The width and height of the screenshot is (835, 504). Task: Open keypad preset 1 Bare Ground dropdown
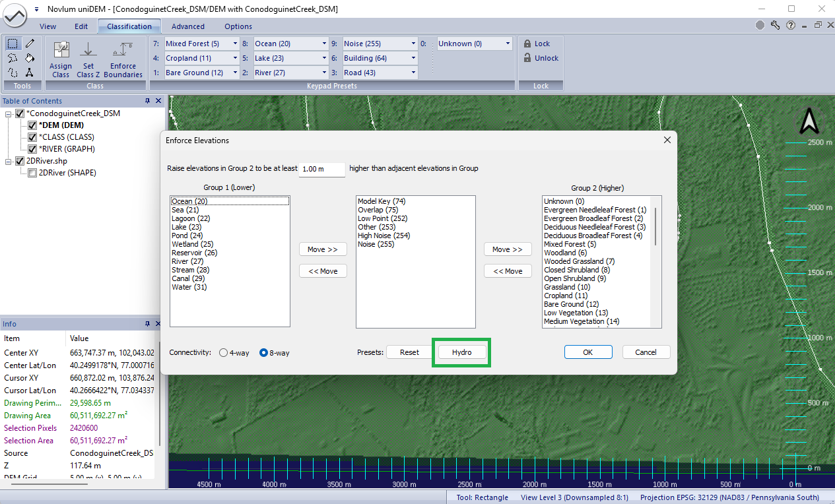point(234,73)
